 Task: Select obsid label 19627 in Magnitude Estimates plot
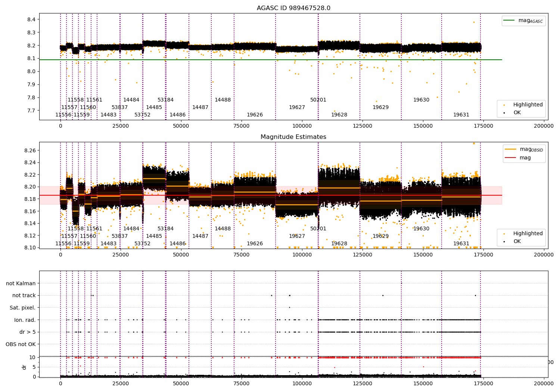(297, 236)
